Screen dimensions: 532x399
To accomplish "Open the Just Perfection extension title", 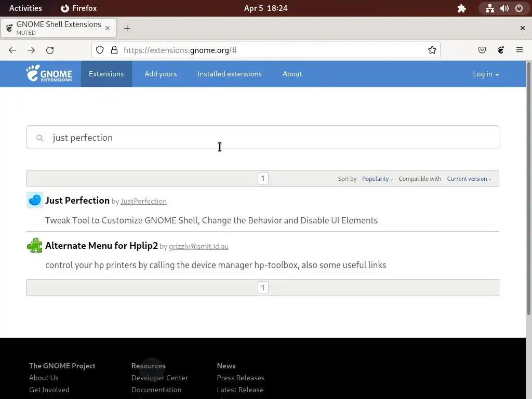I will coord(77,201).
